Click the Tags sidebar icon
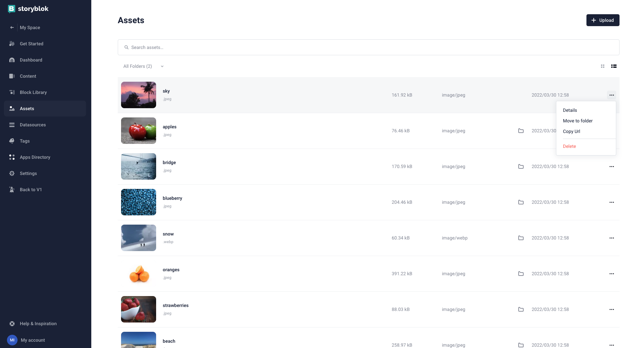This screenshot has width=644, height=348. (x=12, y=141)
